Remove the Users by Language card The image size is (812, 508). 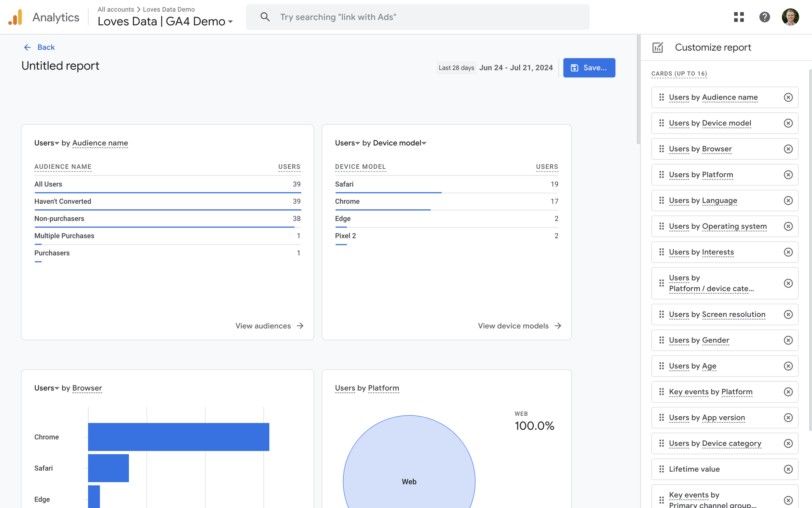click(788, 200)
